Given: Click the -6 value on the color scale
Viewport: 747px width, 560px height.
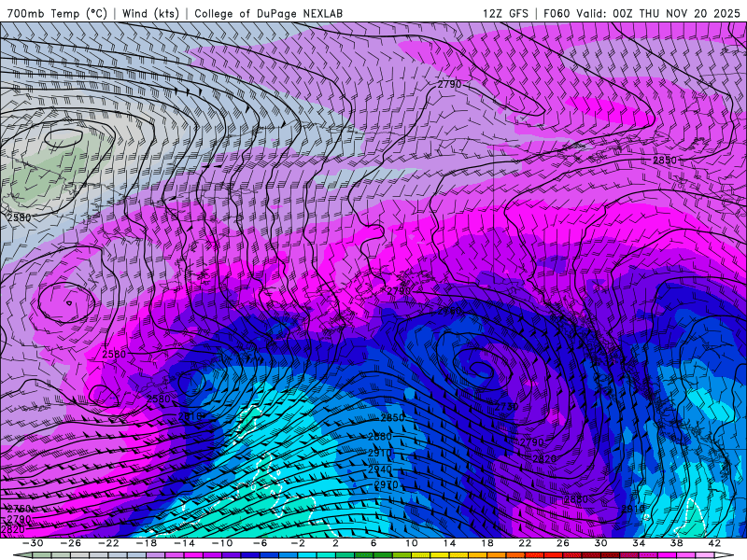Looking at the screenshot, I should 260,543.
